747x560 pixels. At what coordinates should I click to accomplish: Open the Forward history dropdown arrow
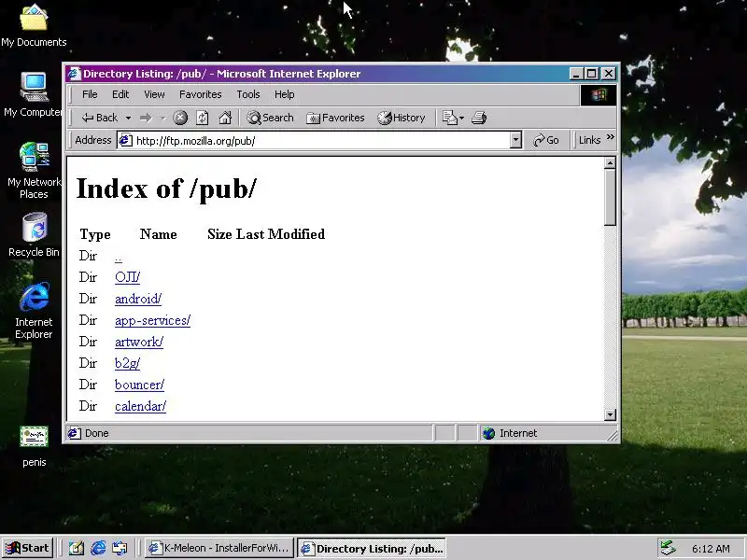pos(162,118)
